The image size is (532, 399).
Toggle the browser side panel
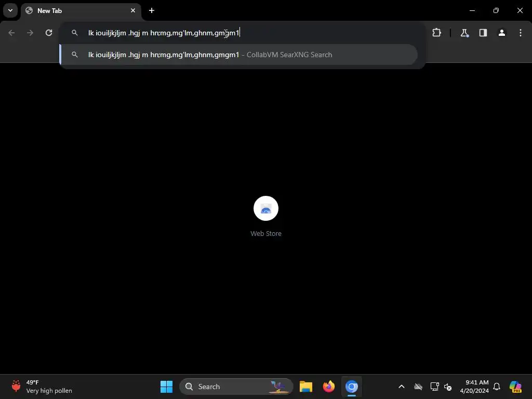click(483, 33)
